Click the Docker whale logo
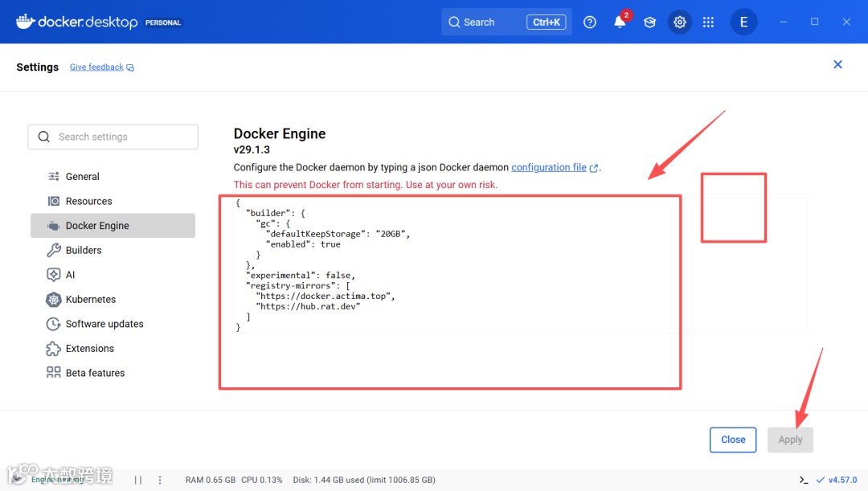This screenshot has height=491, width=868. click(x=25, y=22)
